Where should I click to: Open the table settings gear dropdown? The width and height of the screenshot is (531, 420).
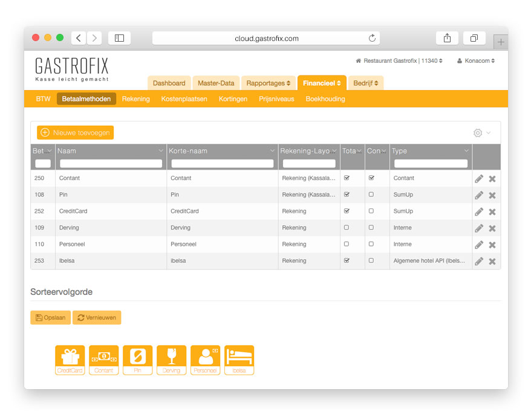coord(481,133)
